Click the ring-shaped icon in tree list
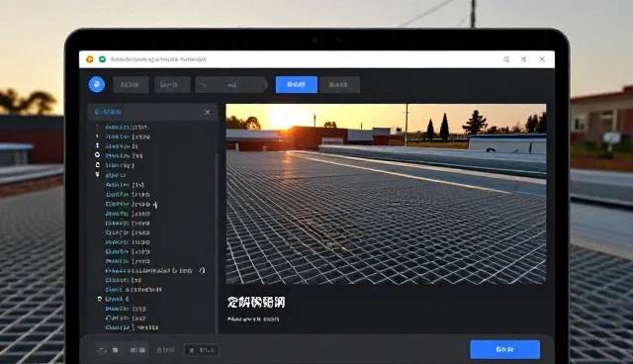This screenshot has height=364, width=633. coord(97,155)
